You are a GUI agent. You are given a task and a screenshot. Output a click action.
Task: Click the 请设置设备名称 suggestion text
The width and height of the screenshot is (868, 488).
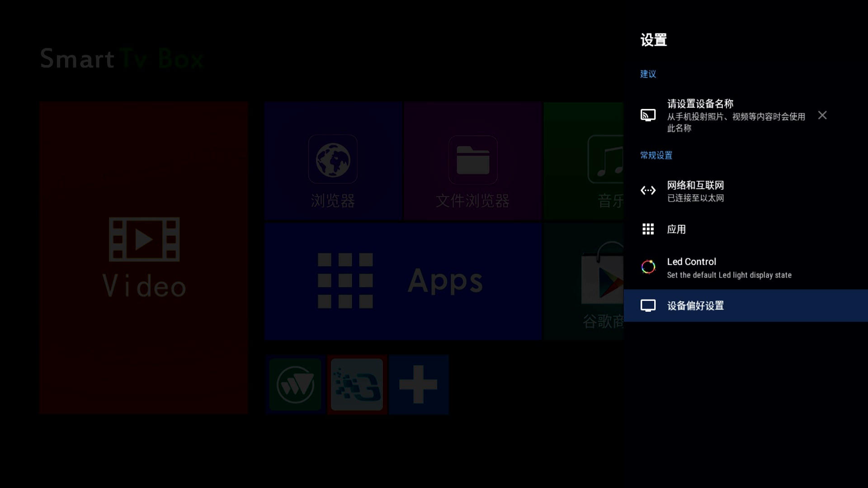point(701,103)
